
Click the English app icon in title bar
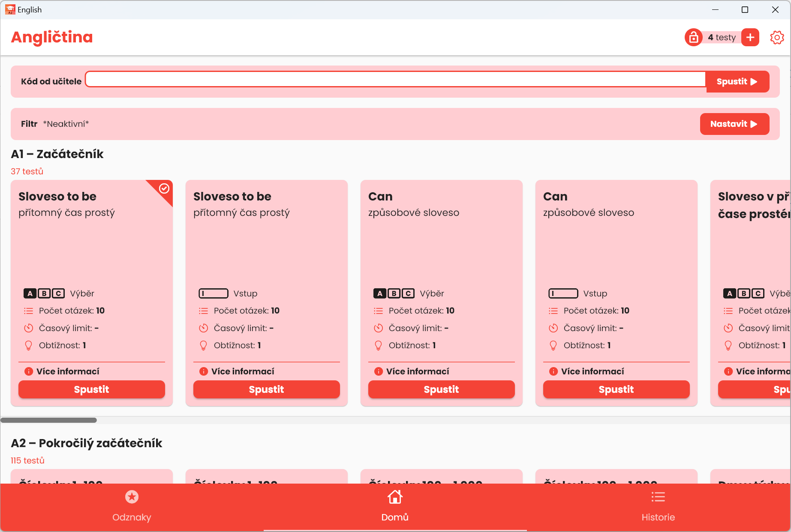10,9
